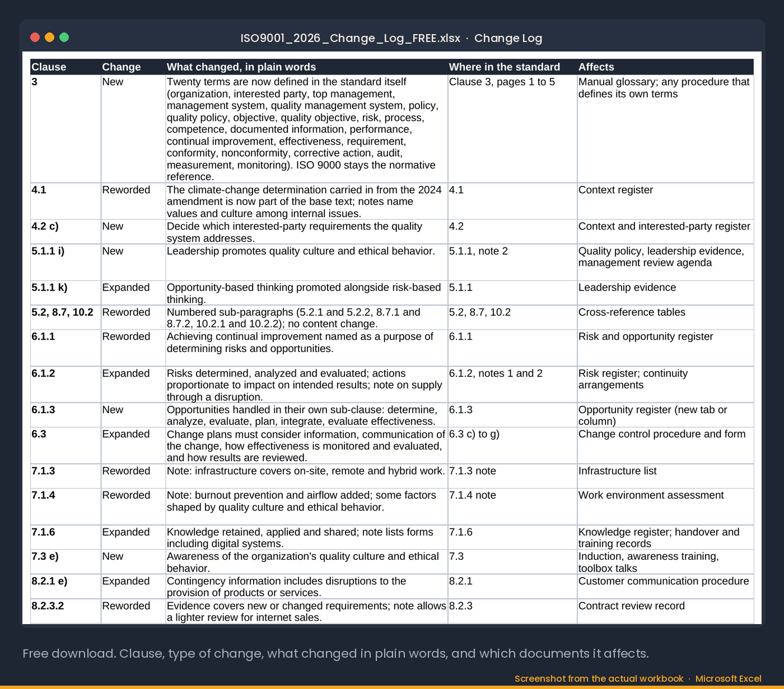784x689 pixels.
Task: Click the climate-change determination description cell
Action: click(306, 201)
